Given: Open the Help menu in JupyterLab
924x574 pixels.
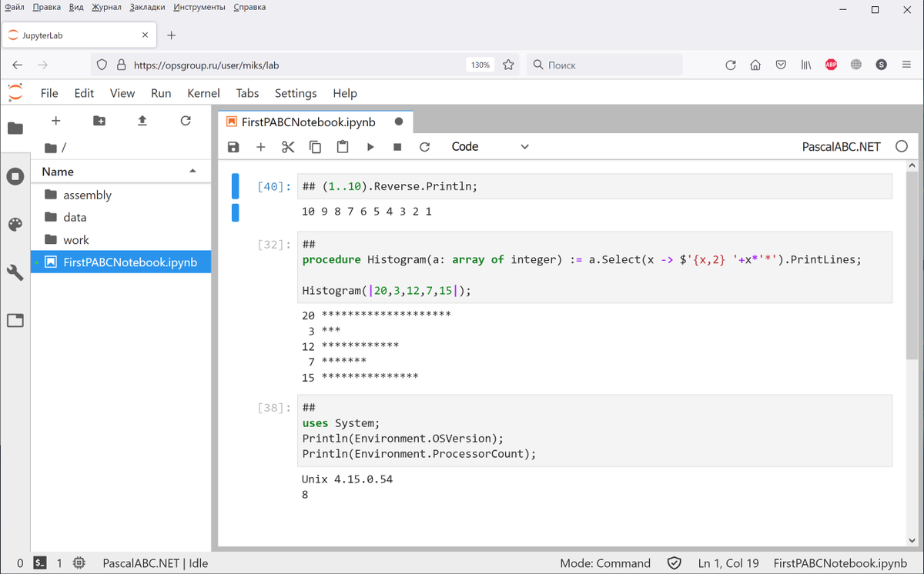Looking at the screenshot, I should coord(345,93).
